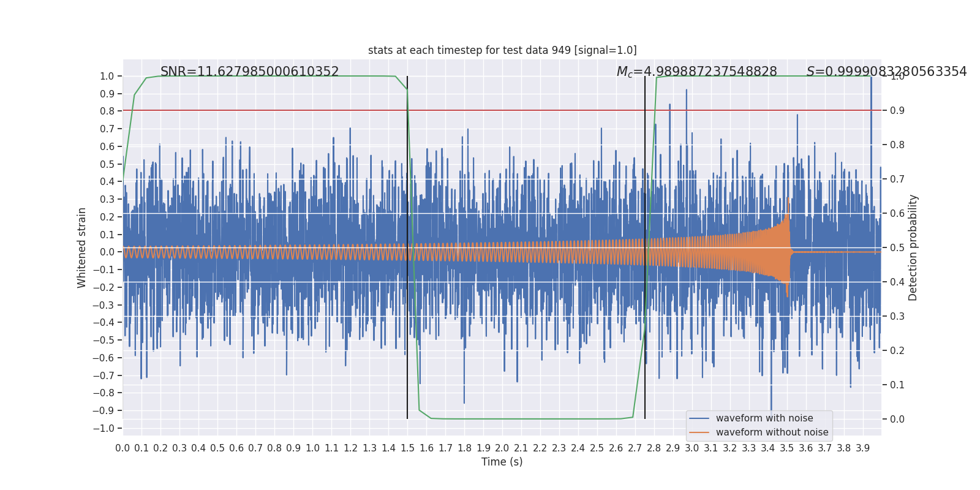The image size is (980, 490).
Task: Click the 3.2 tick on the Time axis
Action: tap(730, 448)
